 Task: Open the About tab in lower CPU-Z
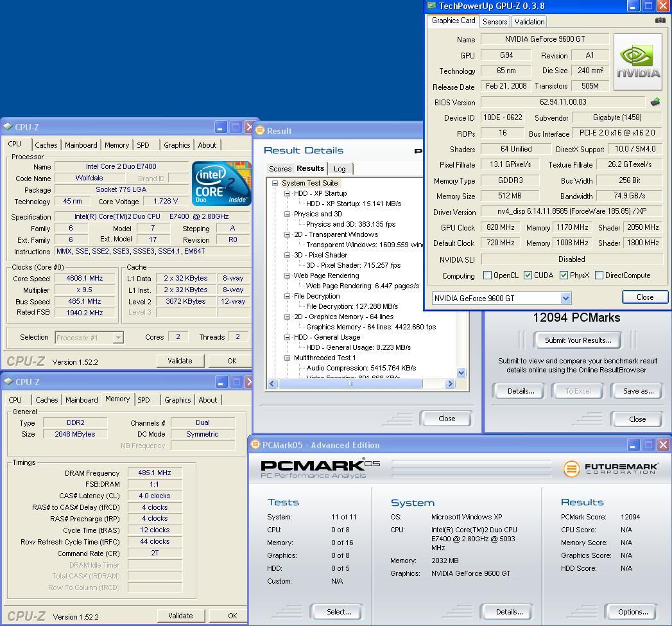click(x=207, y=399)
